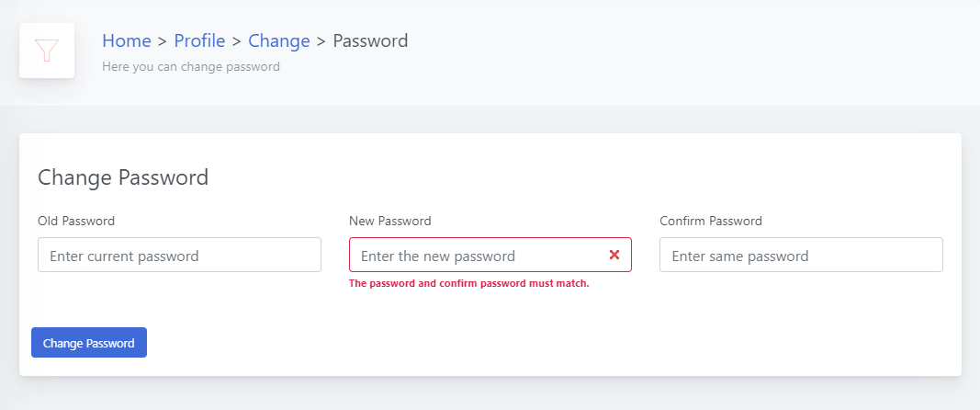Image resolution: width=980 pixels, height=410 pixels.
Task: Click the red X error icon
Action: [x=614, y=255]
